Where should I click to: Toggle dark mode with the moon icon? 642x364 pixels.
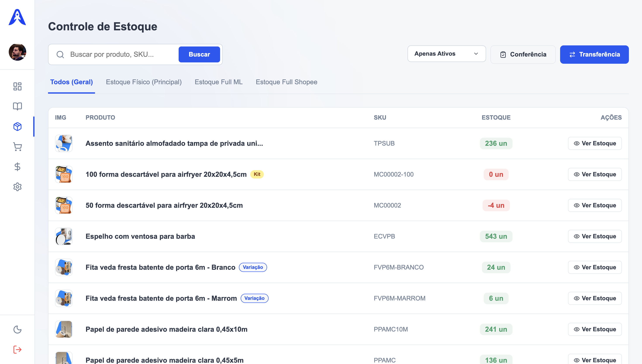(x=17, y=330)
